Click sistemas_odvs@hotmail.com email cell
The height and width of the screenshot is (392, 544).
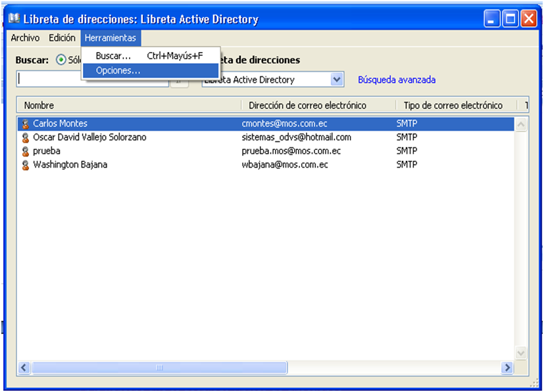click(296, 137)
